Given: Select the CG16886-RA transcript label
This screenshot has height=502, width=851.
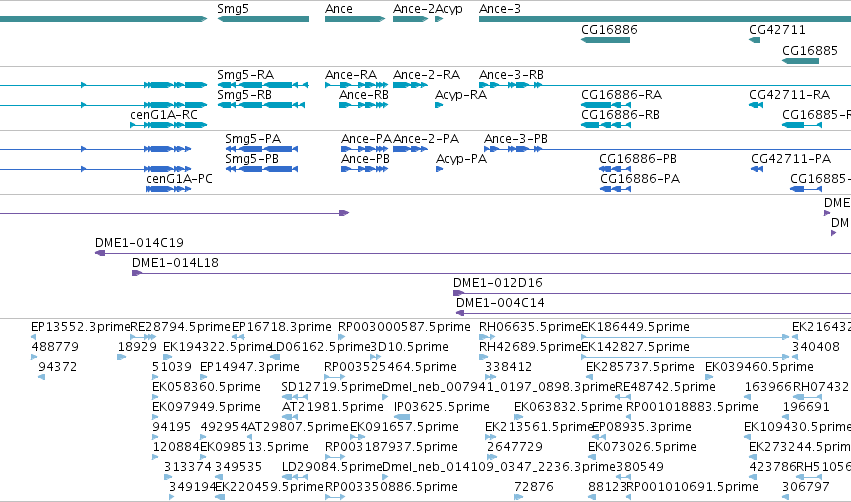Looking at the screenshot, I should pyautogui.click(x=621, y=95).
